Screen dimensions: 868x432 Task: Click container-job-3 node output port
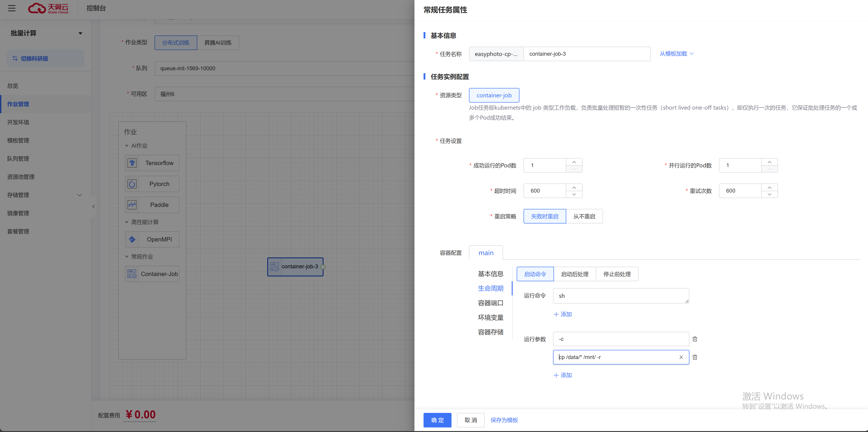coord(323,267)
